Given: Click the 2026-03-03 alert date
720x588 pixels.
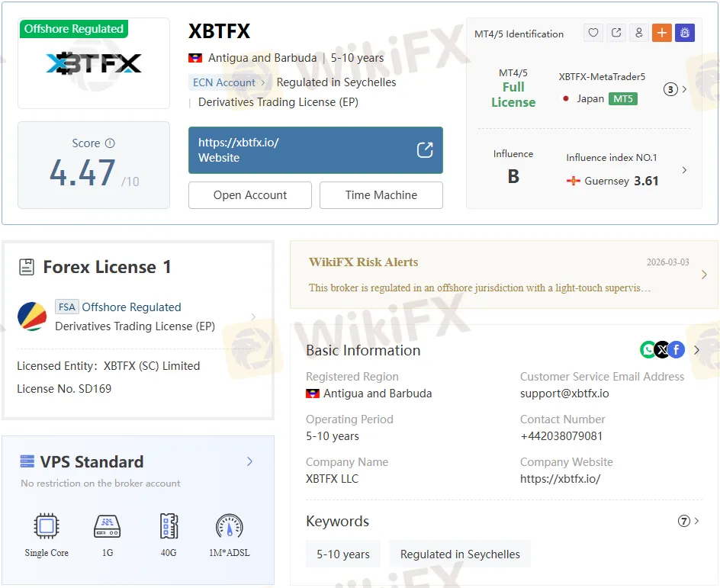Looking at the screenshot, I should click(667, 262).
